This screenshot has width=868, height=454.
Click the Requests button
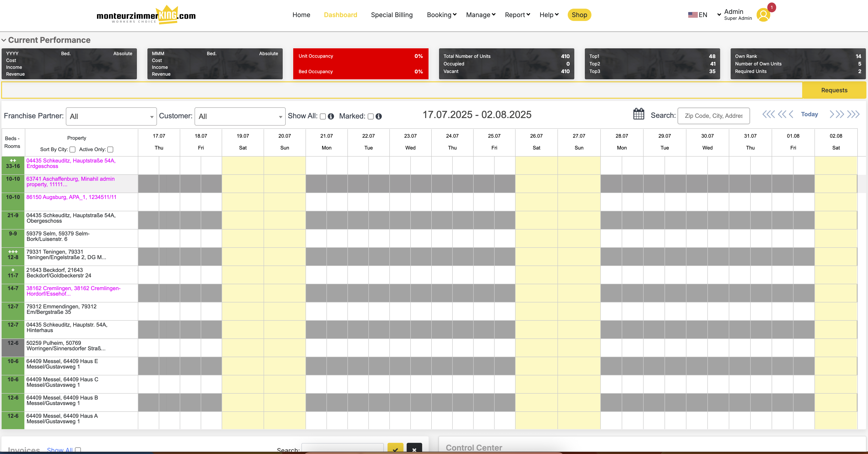point(834,90)
